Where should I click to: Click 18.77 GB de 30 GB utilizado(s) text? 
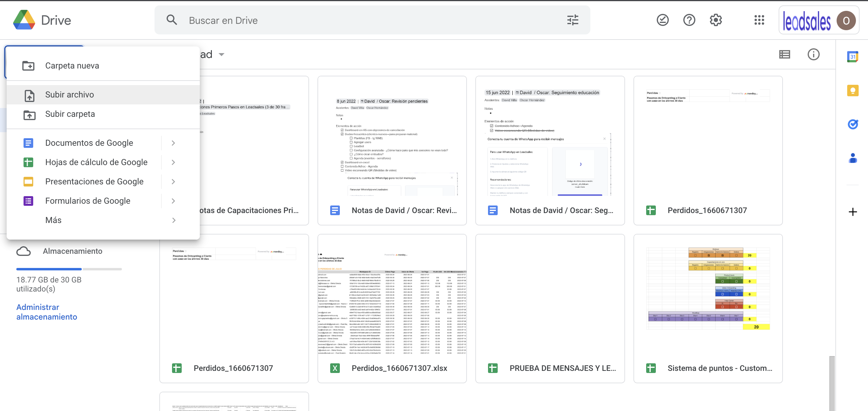pyautogui.click(x=49, y=284)
